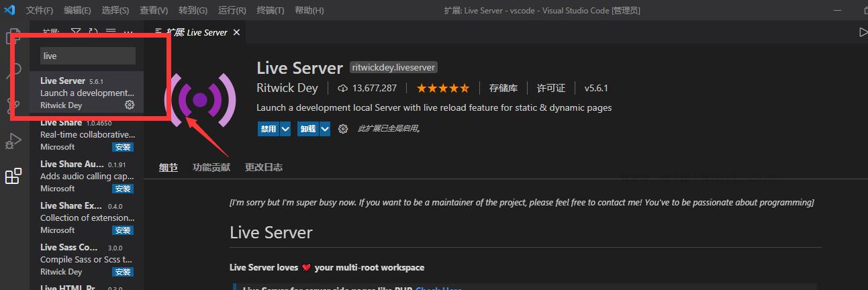Click the 此扩展已全局启用 status text

[x=389, y=129]
